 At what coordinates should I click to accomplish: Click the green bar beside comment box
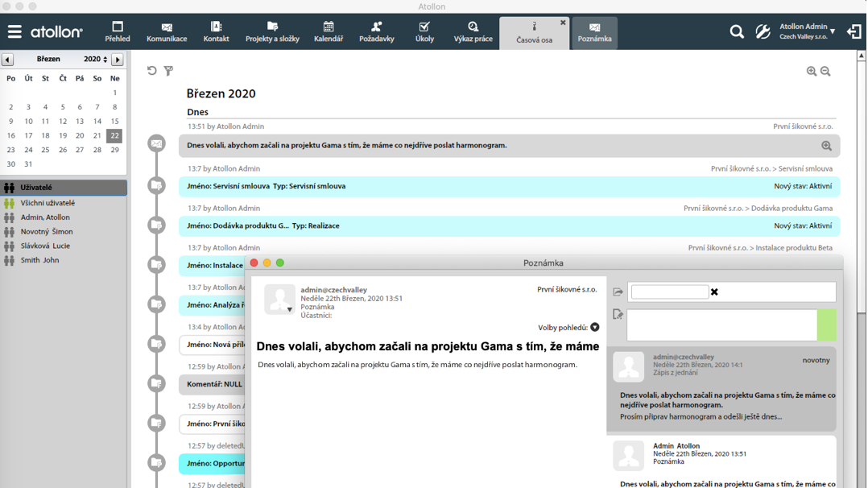pyautogui.click(x=826, y=325)
